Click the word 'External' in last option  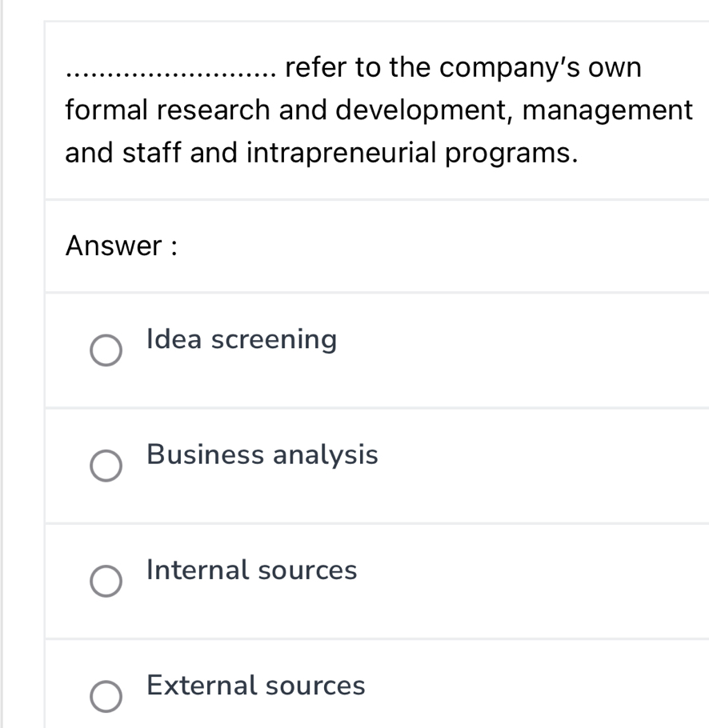[x=202, y=686]
